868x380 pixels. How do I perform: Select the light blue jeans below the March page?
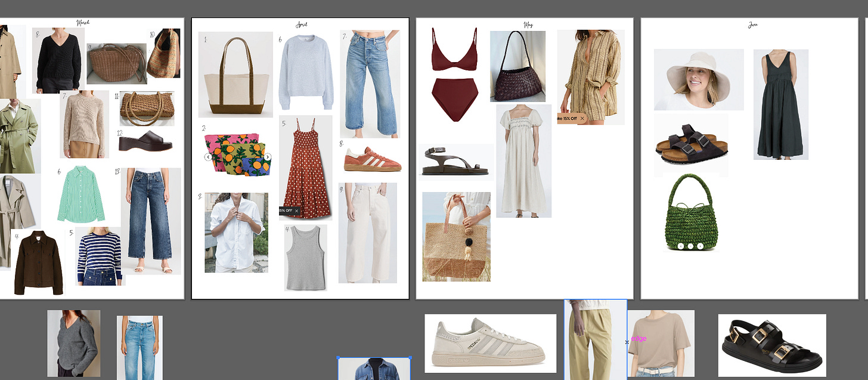[x=139, y=348]
